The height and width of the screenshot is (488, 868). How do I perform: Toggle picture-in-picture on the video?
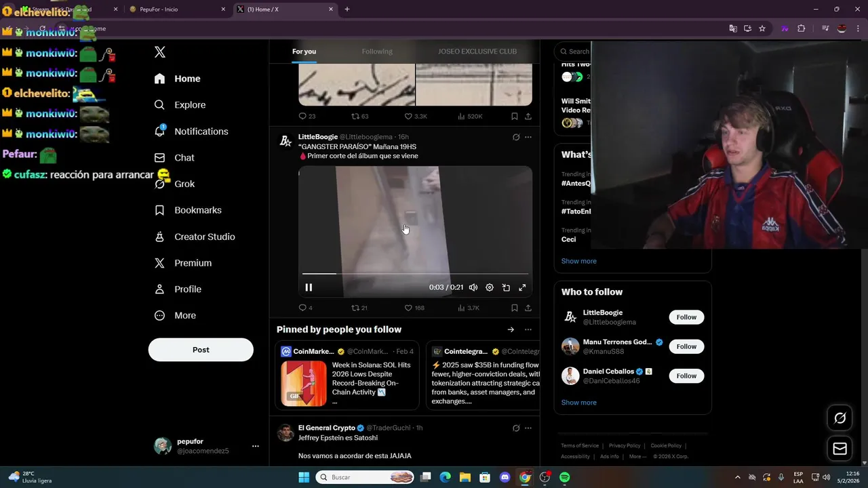[x=506, y=287]
